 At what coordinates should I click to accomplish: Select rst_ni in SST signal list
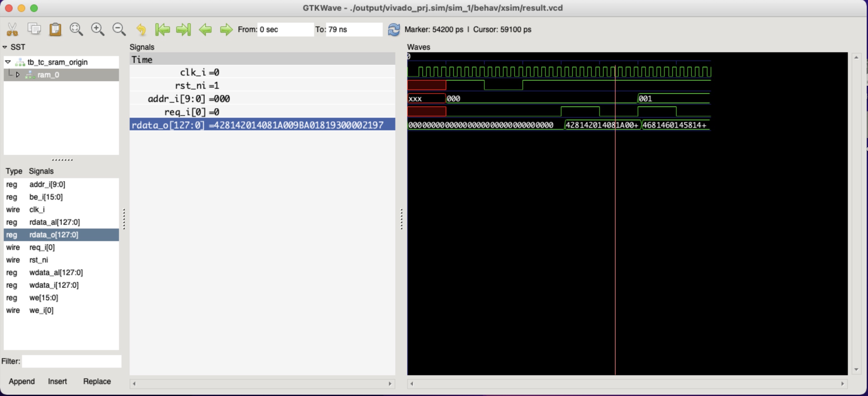(61, 260)
